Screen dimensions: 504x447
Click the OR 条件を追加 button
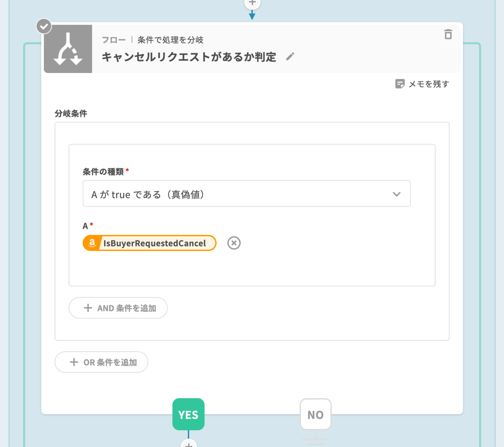[x=101, y=362]
